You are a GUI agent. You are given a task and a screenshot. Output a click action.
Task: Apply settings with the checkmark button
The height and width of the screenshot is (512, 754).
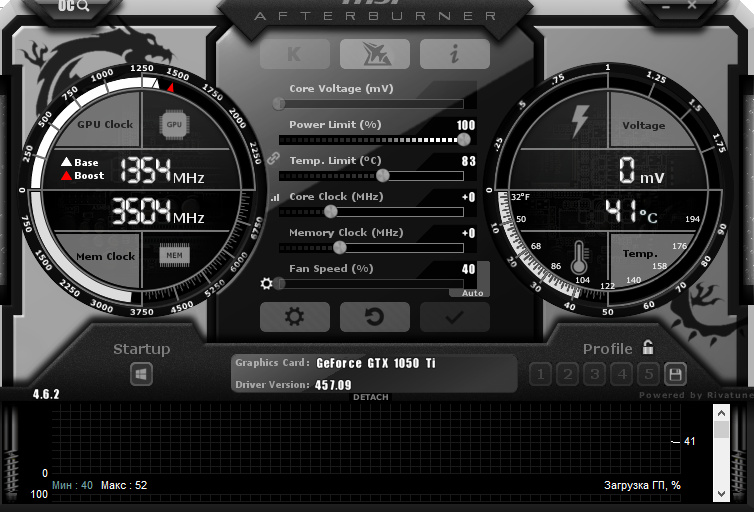[x=454, y=317]
